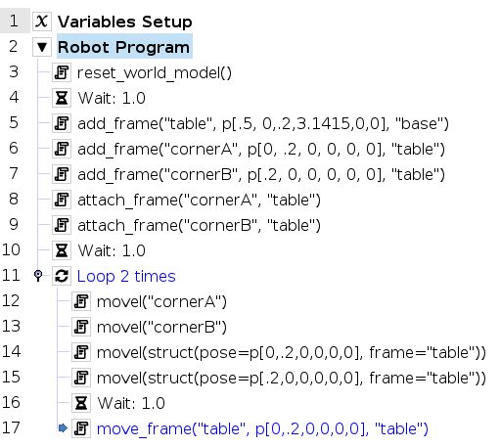Select movel("cornerB") script line
This screenshot has height=448, width=500.
click(x=161, y=327)
